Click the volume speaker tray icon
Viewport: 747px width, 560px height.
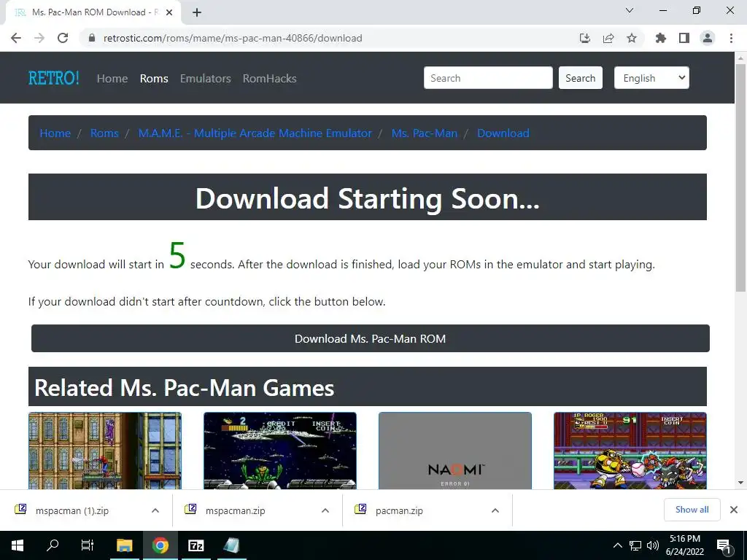[x=653, y=545]
